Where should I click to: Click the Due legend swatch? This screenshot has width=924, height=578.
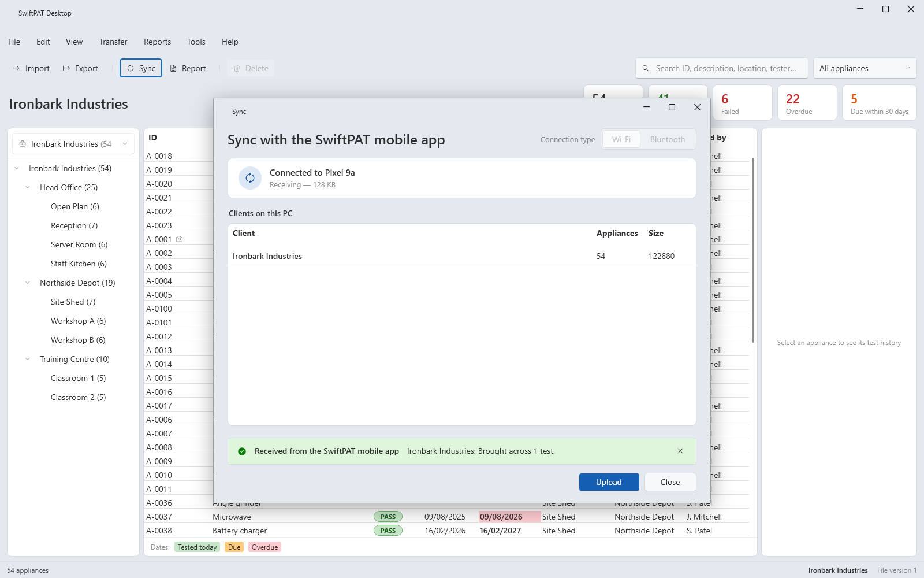pos(234,547)
